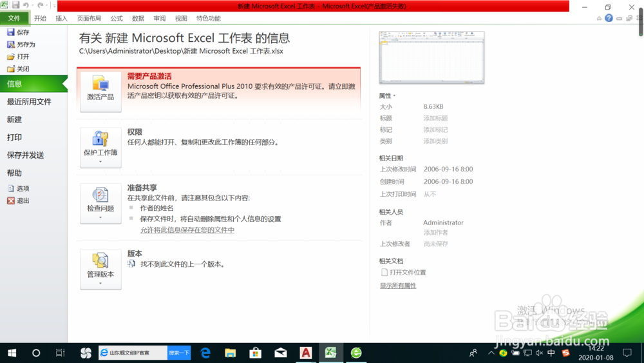
Task: Open the 保护工作簿 dropdown button
Action: [100, 147]
